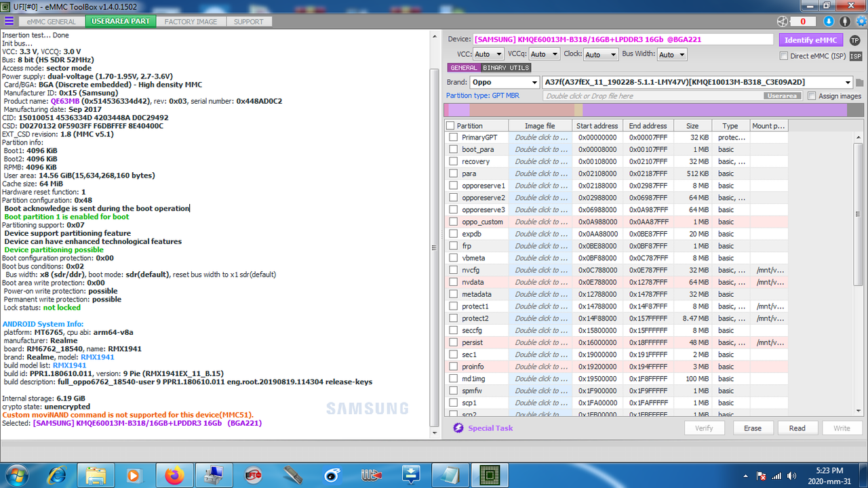Screen dimensions: 868x488
Task: Open the Brand dropdown showing Oppo
Action: point(505,83)
